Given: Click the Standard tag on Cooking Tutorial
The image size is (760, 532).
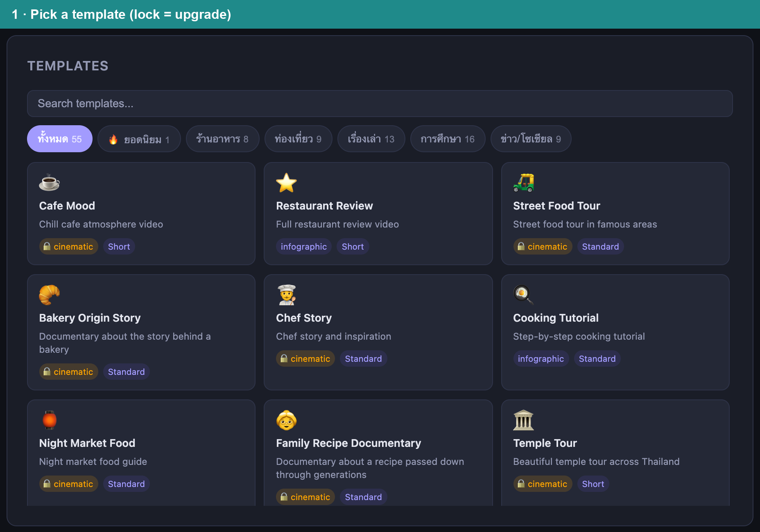Looking at the screenshot, I should pos(597,358).
